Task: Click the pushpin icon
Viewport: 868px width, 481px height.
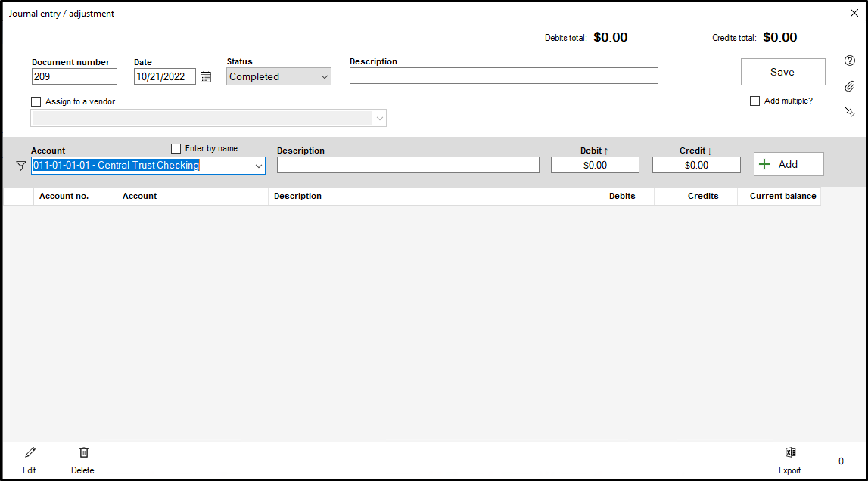Action: [850, 112]
